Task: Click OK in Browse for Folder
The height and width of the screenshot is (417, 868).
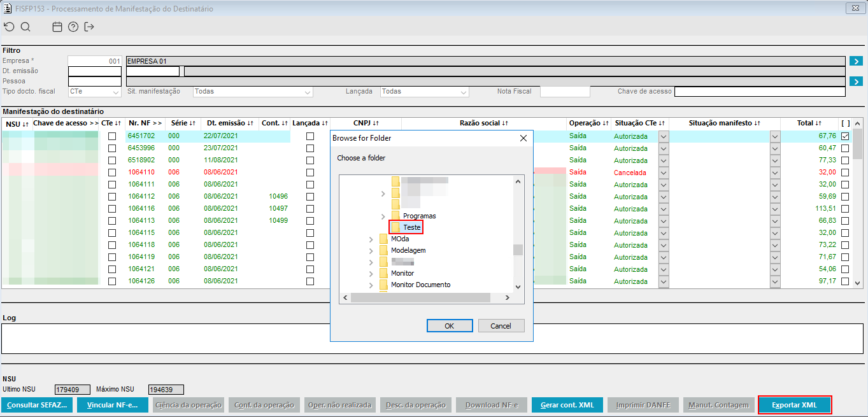Action: [450, 325]
